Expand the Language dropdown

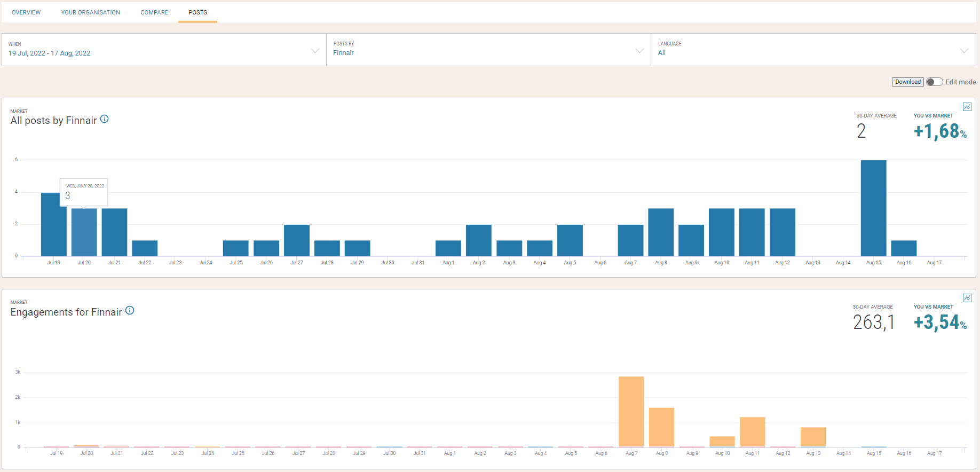click(x=813, y=50)
